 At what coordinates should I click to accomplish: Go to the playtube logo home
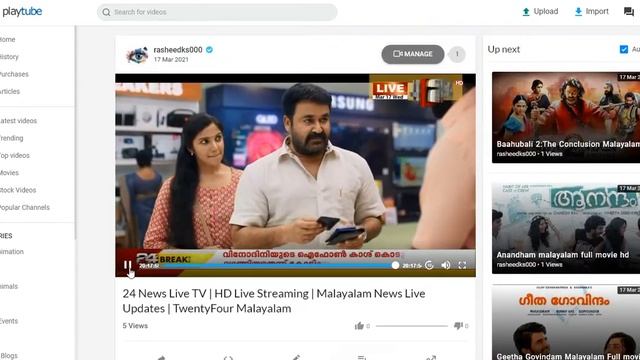point(22,11)
